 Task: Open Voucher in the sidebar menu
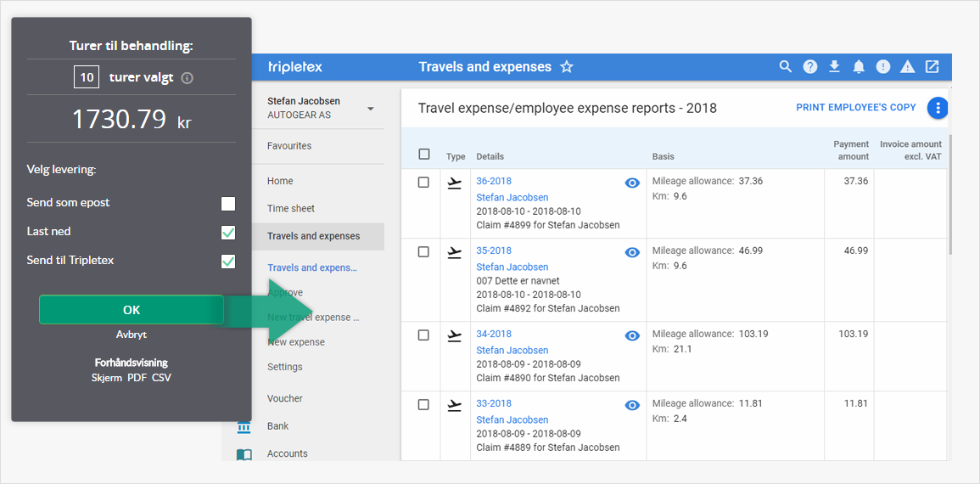pos(285,398)
